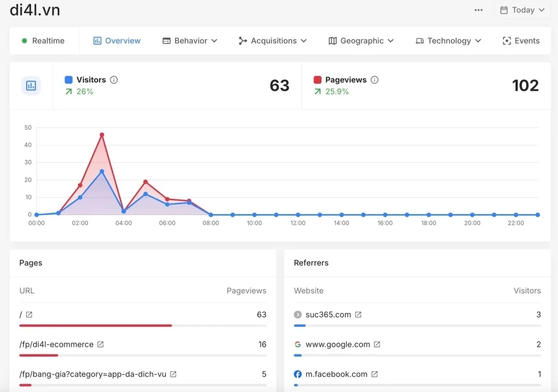The height and width of the screenshot is (392, 558).
Task: Click external link icon beside suc365.com
Action: pyautogui.click(x=358, y=315)
